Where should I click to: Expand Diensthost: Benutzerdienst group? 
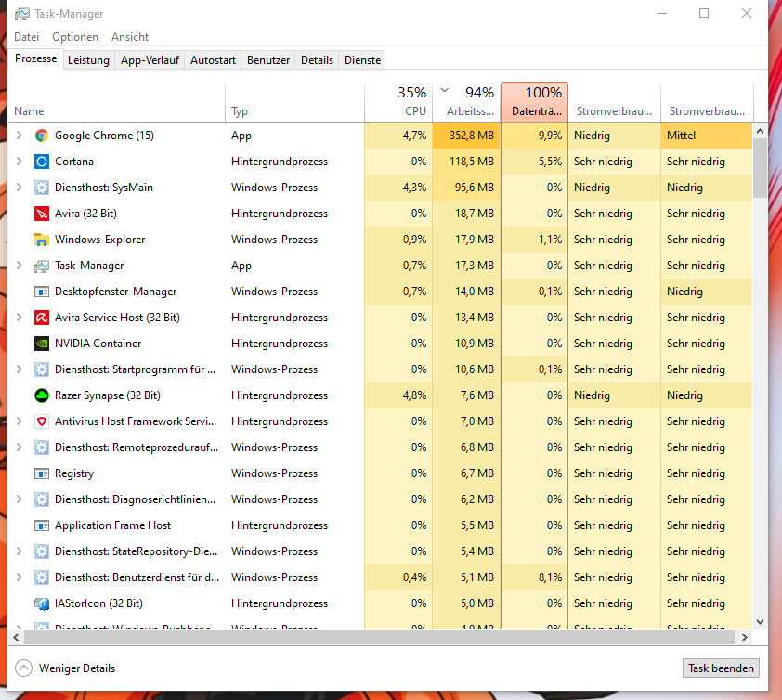pyautogui.click(x=19, y=577)
